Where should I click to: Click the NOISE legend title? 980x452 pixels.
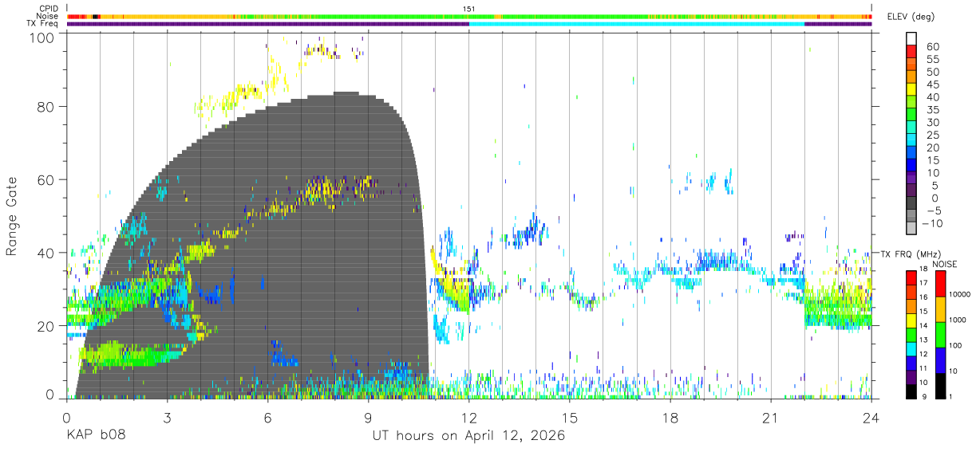tap(945, 264)
